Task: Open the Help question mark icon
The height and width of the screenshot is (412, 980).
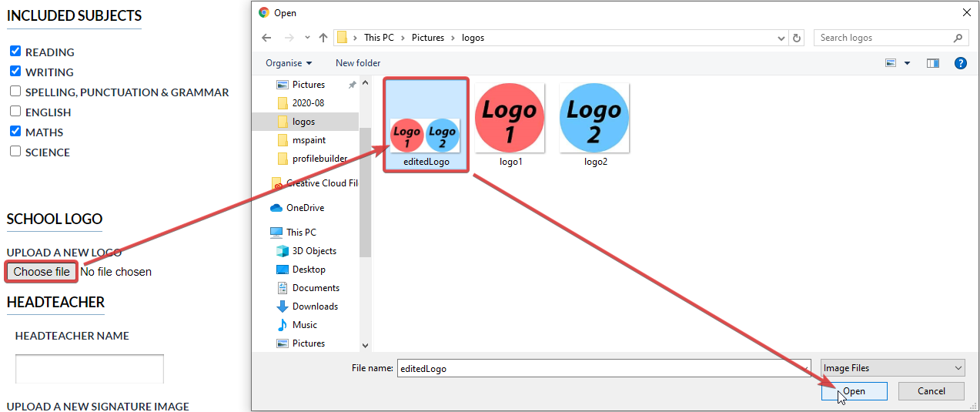Action: click(960, 63)
